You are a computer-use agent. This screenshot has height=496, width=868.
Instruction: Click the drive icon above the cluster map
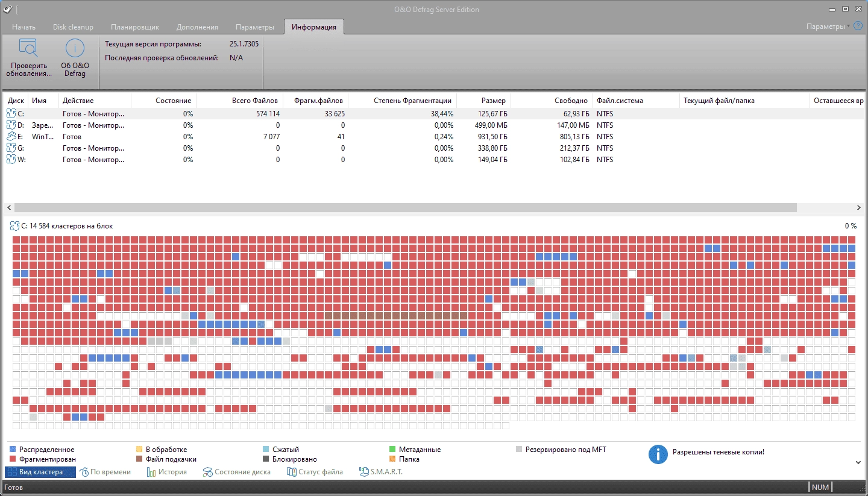(x=14, y=226)
